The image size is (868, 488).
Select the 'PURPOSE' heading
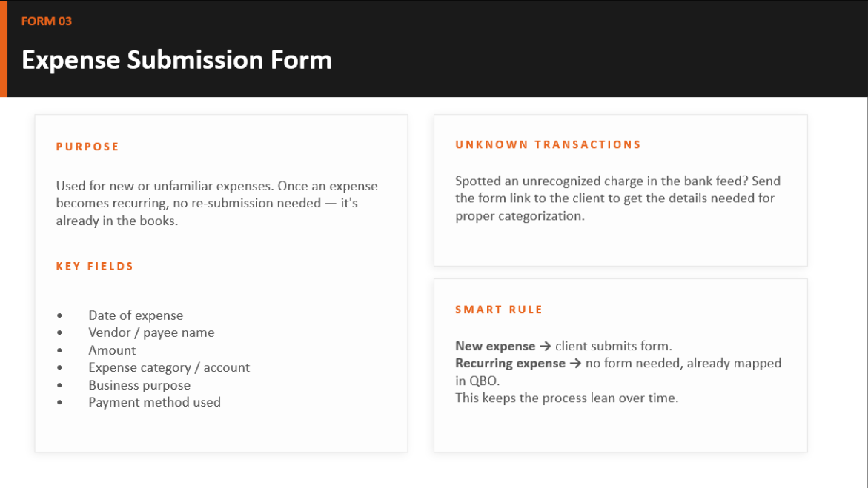tap(87, 147)
